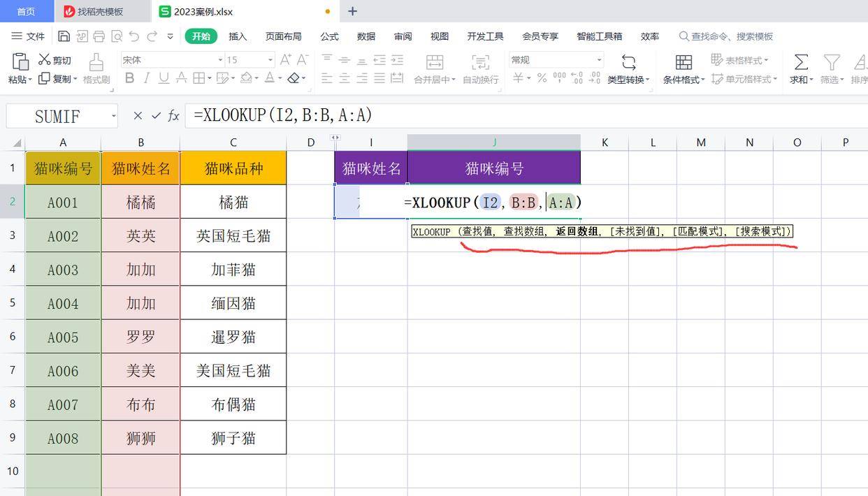Click the Save icon in quick toolbar

(x=64, y=36)
